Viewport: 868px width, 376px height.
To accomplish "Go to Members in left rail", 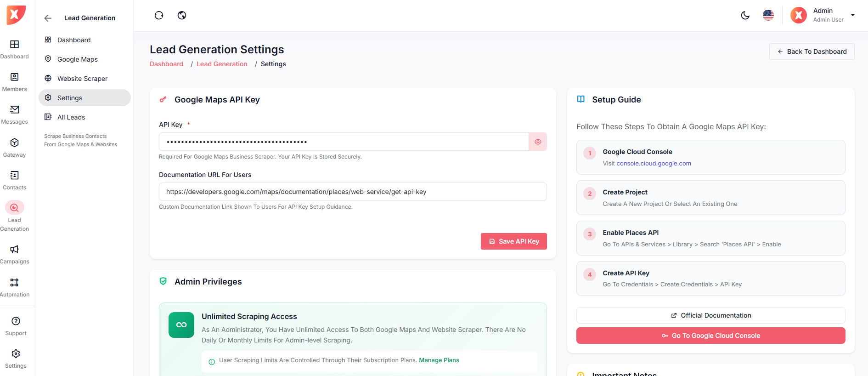I will (x=14, y=82).
